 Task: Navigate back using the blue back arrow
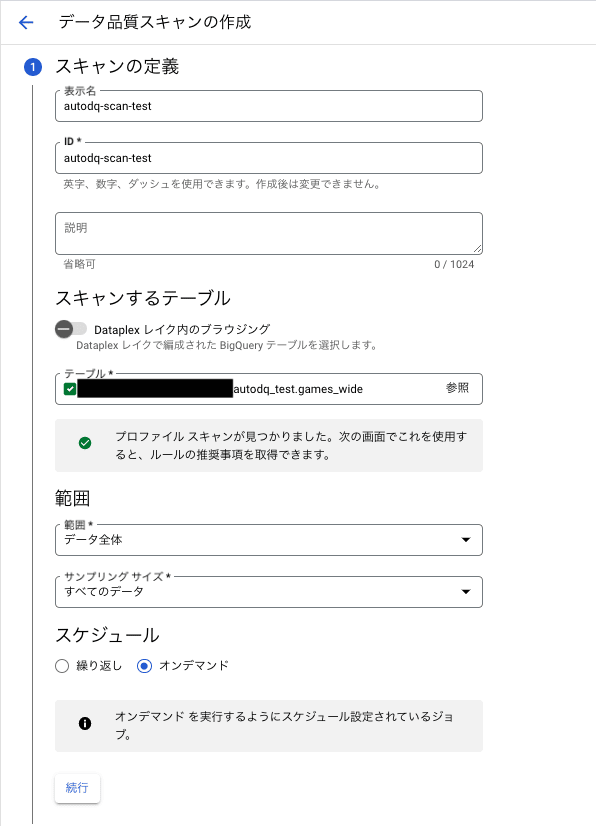(x=25, y=22)
